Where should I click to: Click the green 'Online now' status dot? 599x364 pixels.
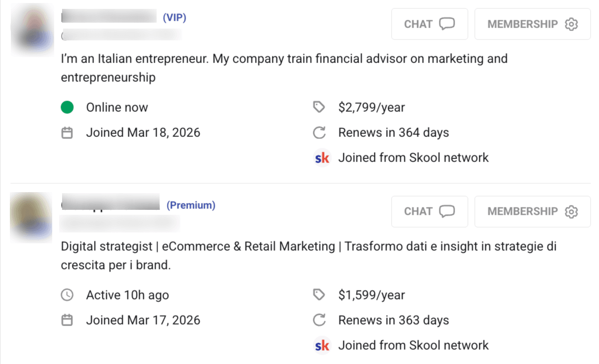tap(67, 107)
